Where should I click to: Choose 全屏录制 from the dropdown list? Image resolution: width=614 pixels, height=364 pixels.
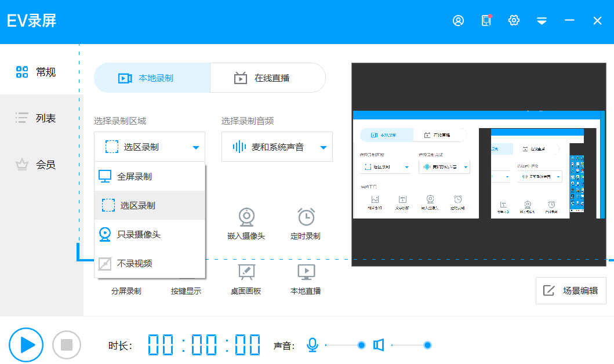(150, 177)
